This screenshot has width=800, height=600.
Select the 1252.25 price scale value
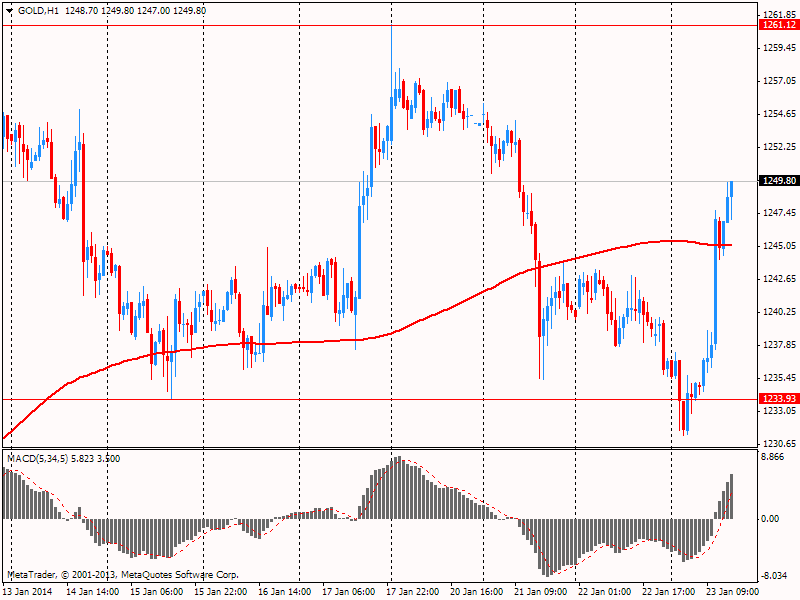point(779,147)
